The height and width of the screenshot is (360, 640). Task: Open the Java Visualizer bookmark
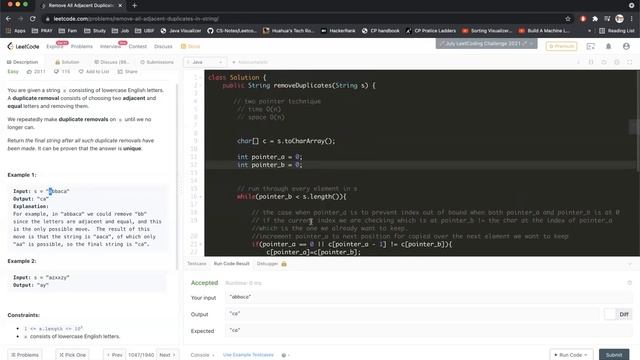[x=181, y=31]
